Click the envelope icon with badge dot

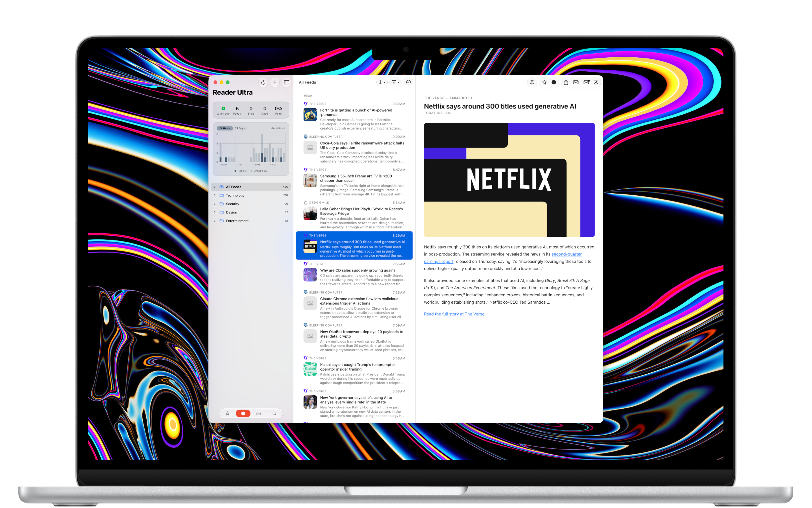coord(586,82)
